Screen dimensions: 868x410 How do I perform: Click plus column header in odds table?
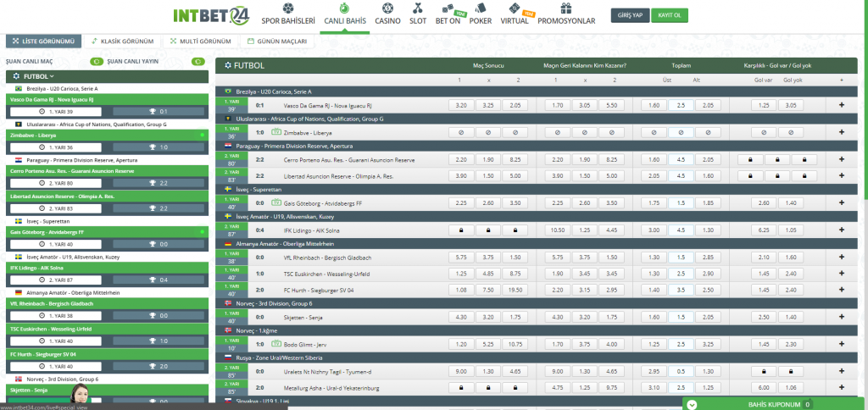(842, 80)
